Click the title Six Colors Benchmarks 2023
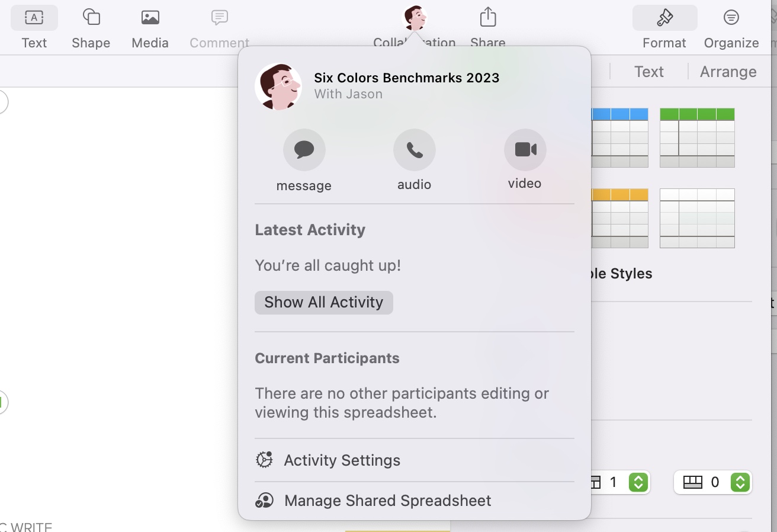Viewport: 777px width, 532px height. 406,78
